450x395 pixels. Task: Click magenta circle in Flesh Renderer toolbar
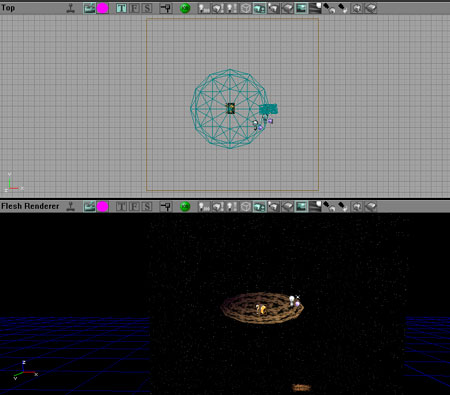click(103, 207)
